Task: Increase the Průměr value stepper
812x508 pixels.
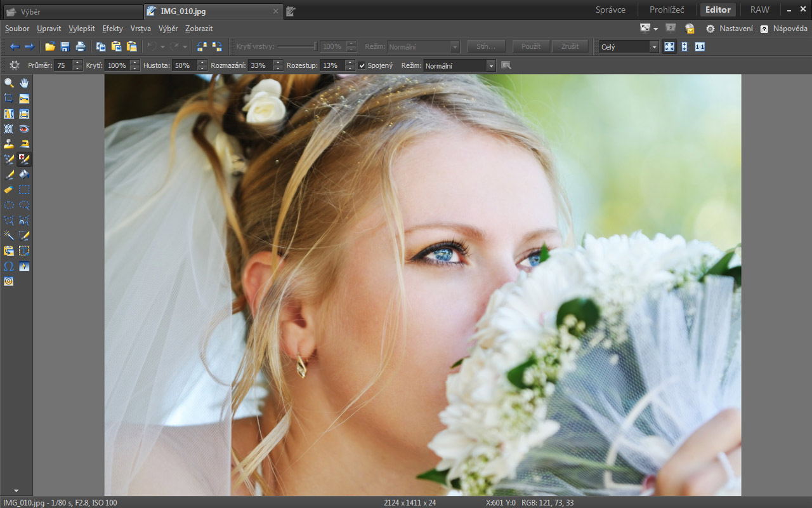Action: 77,62
